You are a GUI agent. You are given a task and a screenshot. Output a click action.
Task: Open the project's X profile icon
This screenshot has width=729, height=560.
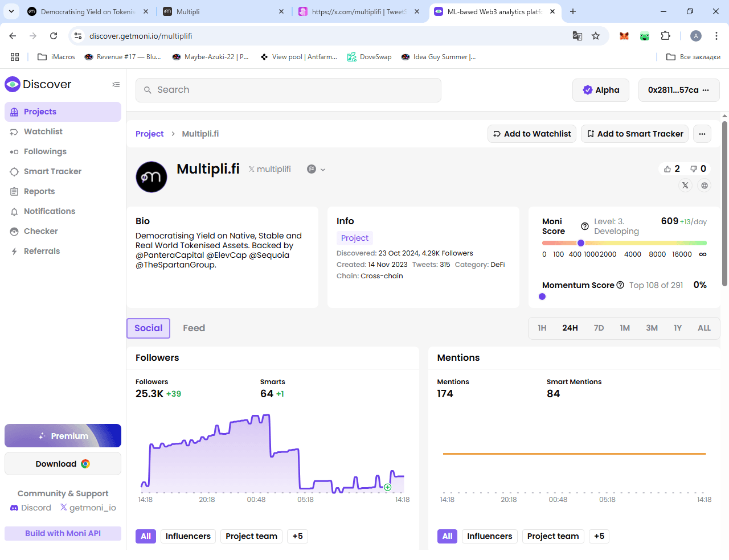685,186
